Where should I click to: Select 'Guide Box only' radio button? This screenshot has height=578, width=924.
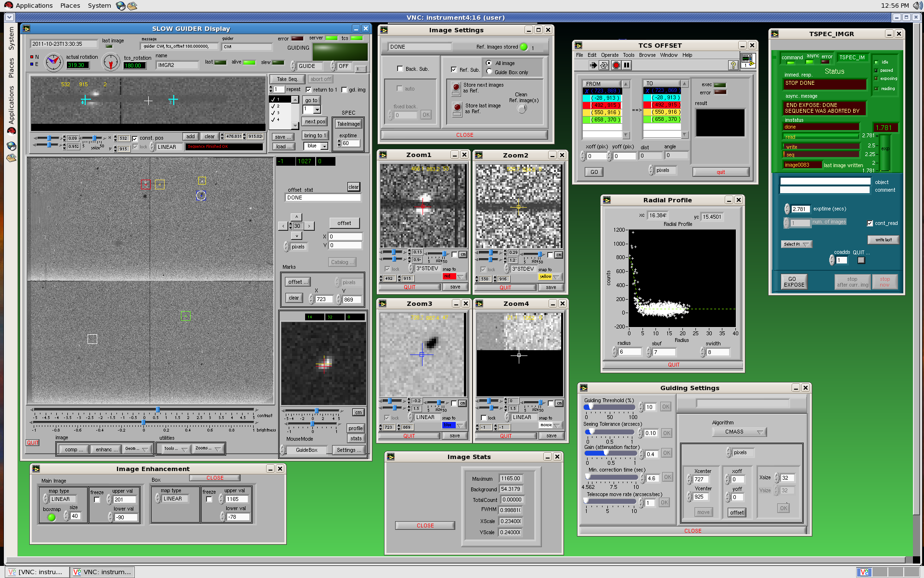pyautogui.click(x=489, y=72)
